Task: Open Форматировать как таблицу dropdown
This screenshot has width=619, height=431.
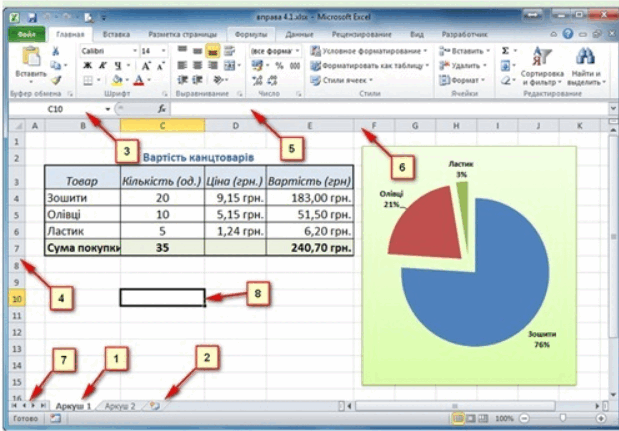Action: coord(370,66)
